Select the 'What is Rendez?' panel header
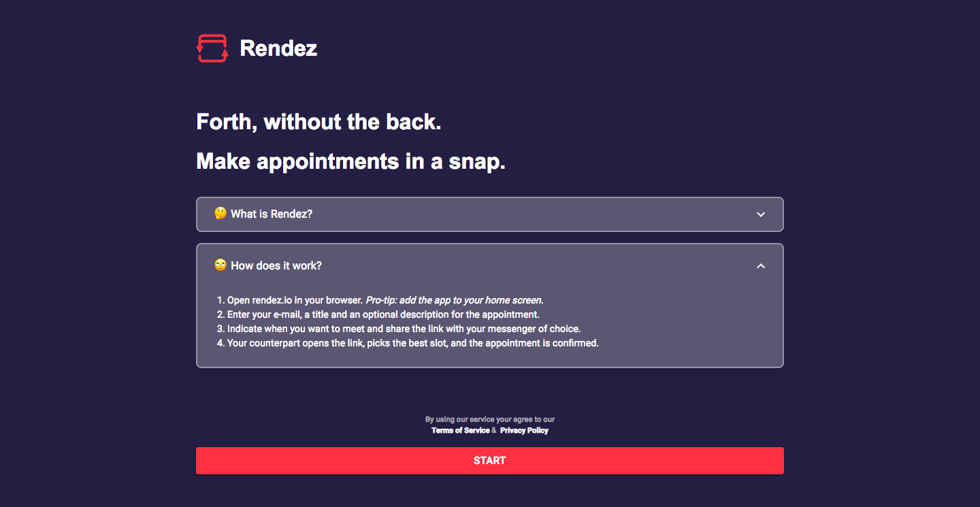Image resolution: width=980 pixels, height=507 pixels. coord(271,214)
